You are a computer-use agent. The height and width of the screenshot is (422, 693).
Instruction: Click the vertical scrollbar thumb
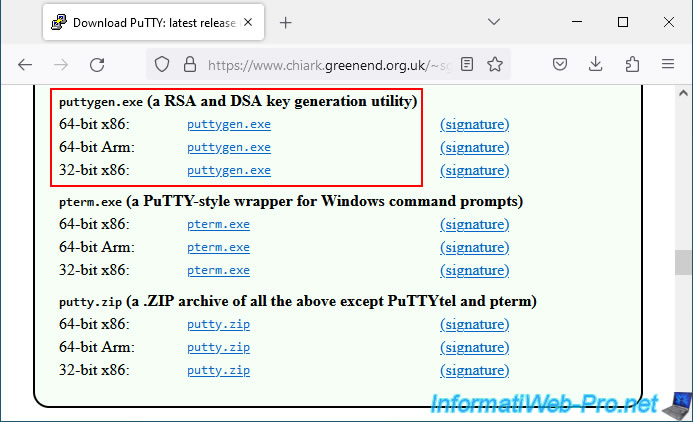(684, 262)
